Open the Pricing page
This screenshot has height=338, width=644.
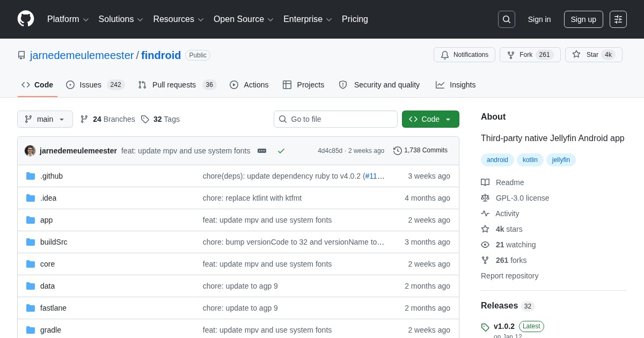[355, 19]
